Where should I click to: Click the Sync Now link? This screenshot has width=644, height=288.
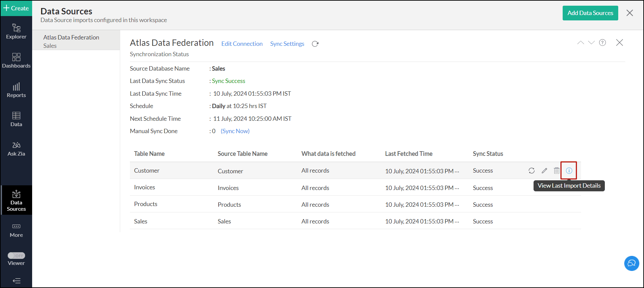[235, 131]
